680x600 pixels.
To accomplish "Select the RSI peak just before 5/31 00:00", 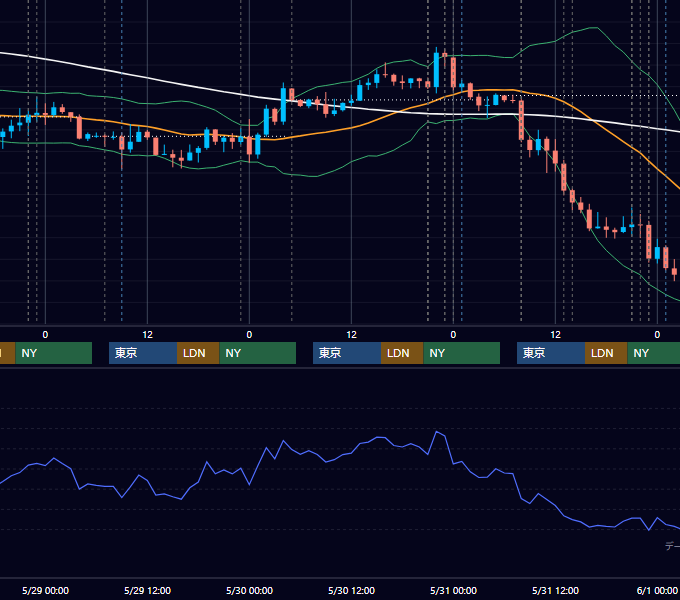I will (x=437, y=432).
